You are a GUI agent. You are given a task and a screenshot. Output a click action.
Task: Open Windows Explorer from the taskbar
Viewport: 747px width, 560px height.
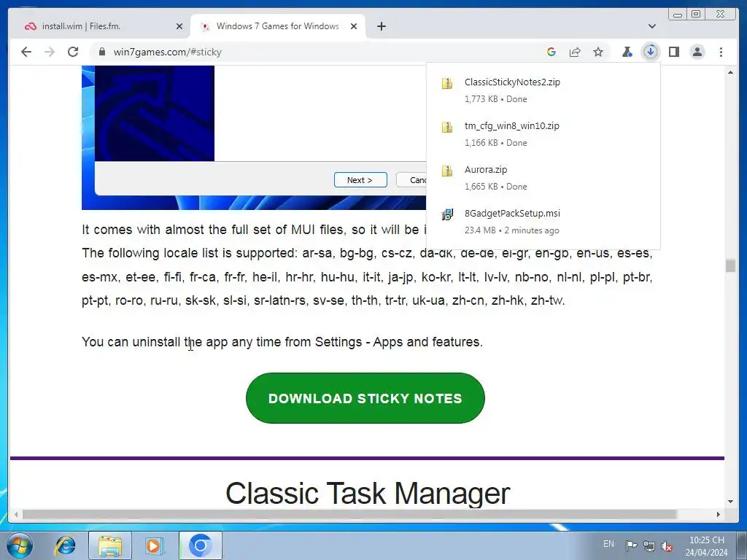(110, 545)
